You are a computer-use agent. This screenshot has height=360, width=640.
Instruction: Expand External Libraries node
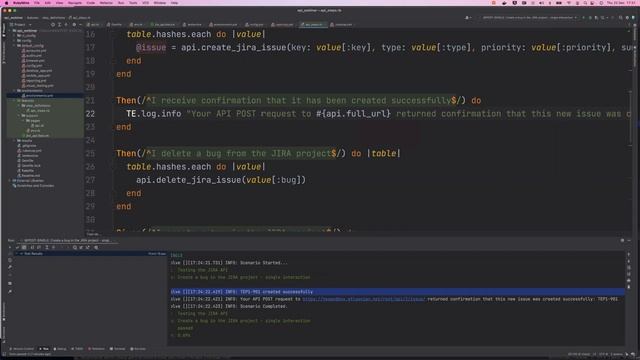tap(10, 180)
